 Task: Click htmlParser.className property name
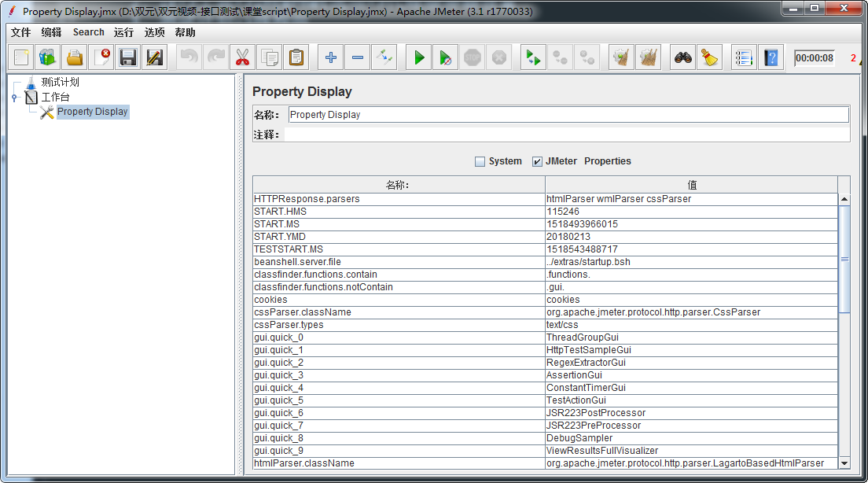pos(399,463)
